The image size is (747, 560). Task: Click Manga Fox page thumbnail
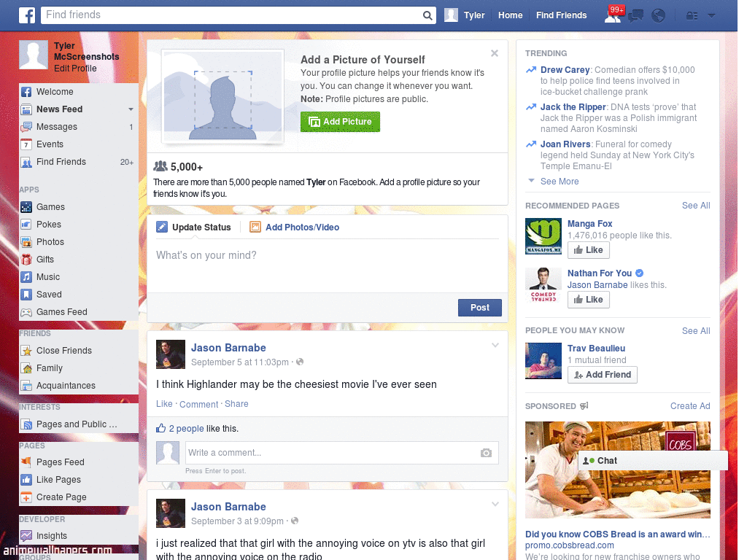[543, 237]
